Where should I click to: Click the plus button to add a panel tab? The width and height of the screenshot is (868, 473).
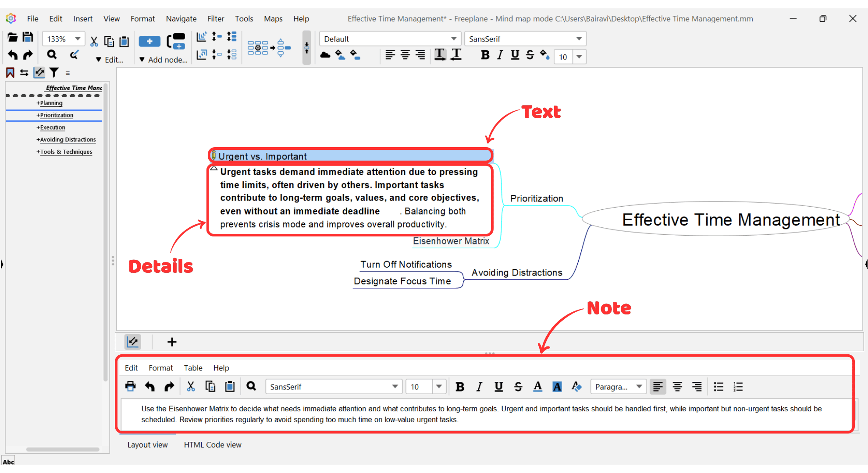click(172, 342)
